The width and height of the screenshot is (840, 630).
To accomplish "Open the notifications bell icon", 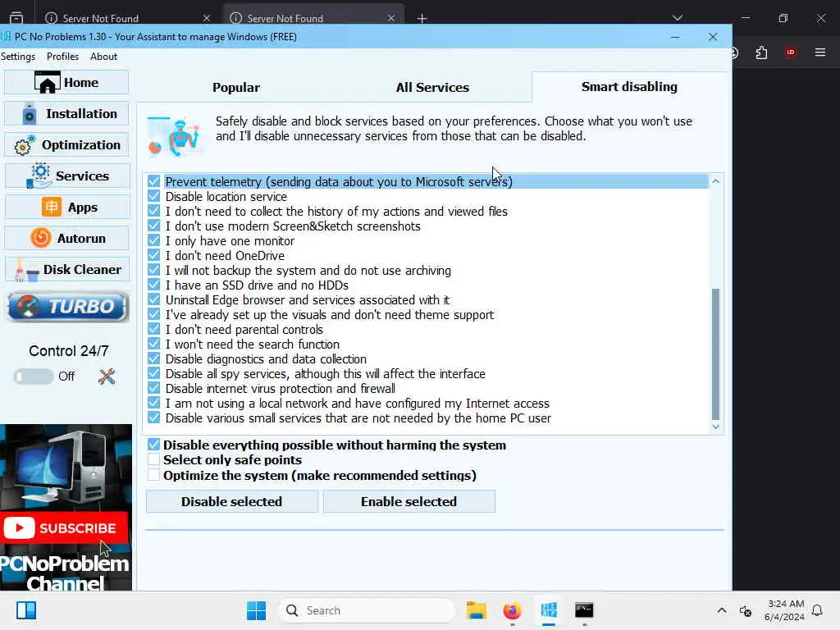I will click(817, 610).
